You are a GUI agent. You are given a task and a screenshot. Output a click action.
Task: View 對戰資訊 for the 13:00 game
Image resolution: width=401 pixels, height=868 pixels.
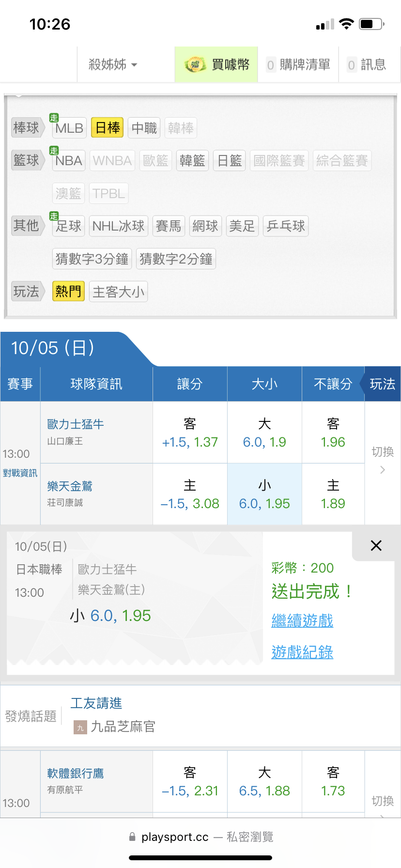tap(20, 473)
